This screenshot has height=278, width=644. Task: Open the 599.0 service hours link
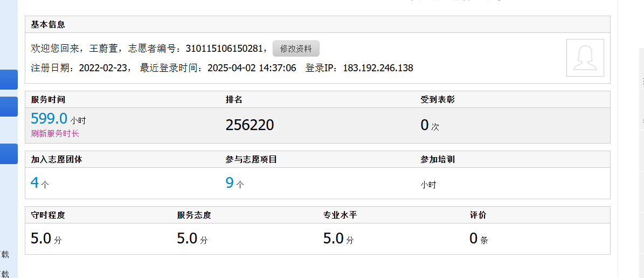tap(49, 119)
